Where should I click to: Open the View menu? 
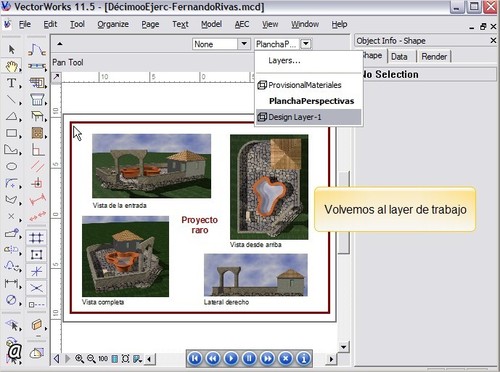[270, 24]
